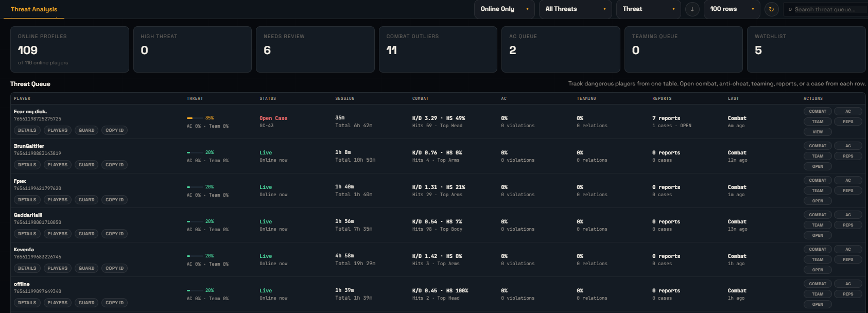Click OPEN action for offline player

tap(818, 304)
